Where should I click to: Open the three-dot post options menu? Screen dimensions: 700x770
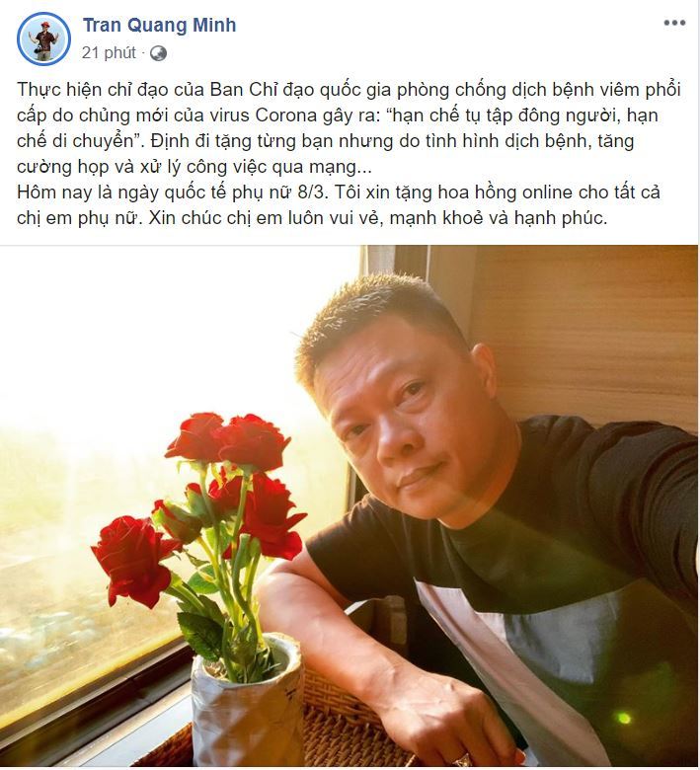click(674, 23)
